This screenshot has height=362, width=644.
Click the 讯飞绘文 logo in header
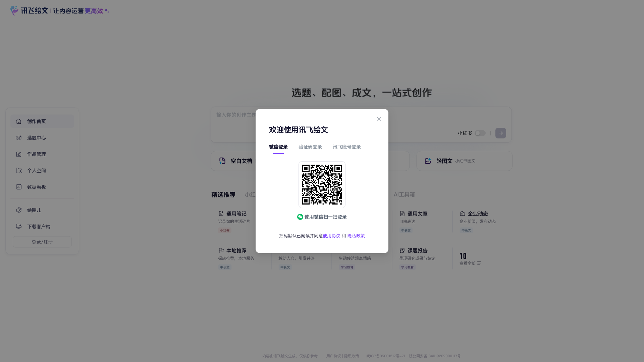29,10
